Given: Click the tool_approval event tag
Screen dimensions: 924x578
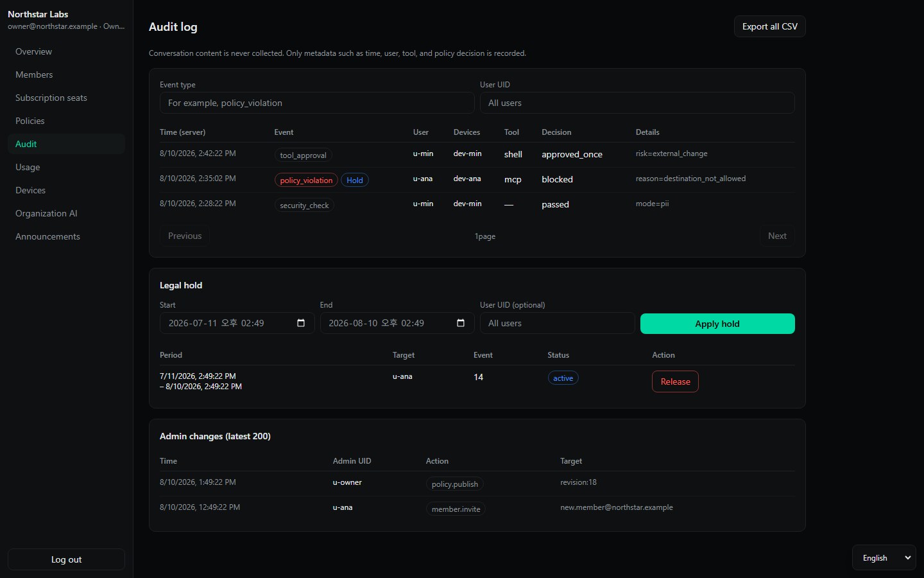Looking at the screenshot, I should click(303, 155).
